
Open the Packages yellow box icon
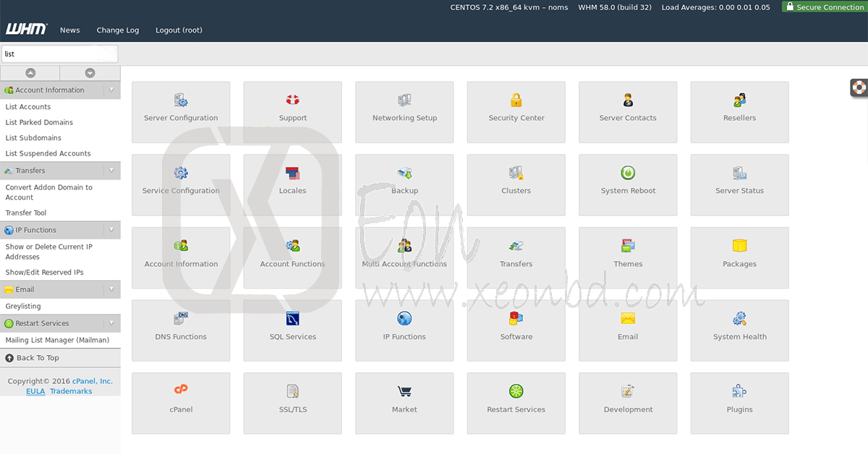[x=739, y=246]
